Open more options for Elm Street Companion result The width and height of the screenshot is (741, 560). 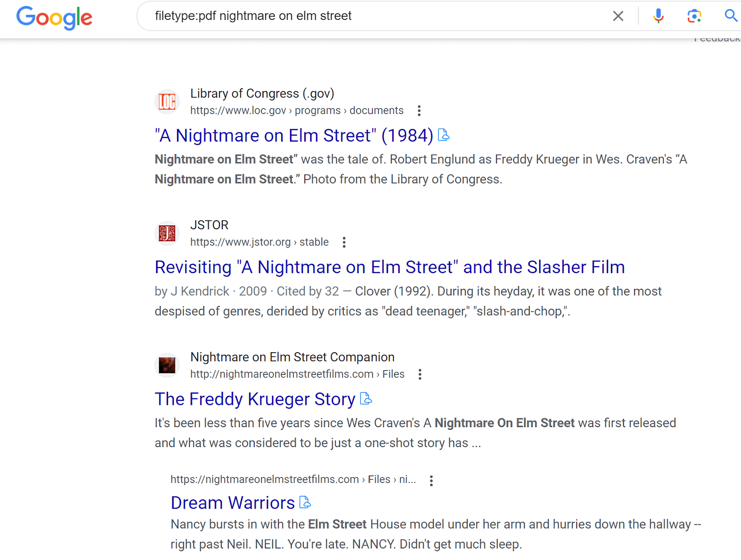pos(420,374)
